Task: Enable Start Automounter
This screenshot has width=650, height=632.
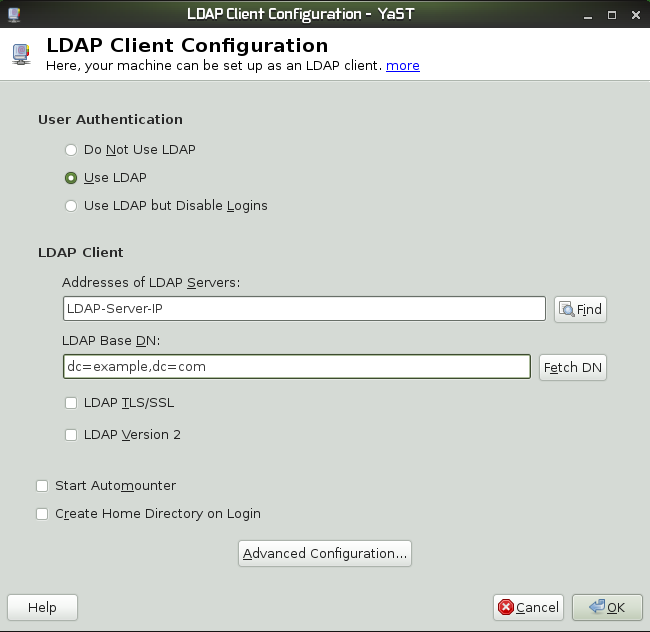Action: [x=42, y=486]
